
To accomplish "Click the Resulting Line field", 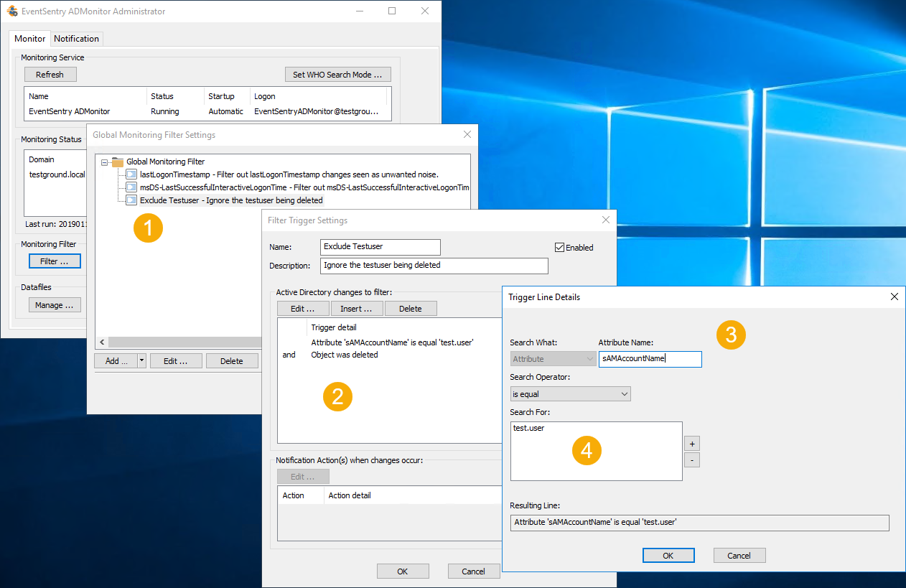I will (x=700, y=523).
